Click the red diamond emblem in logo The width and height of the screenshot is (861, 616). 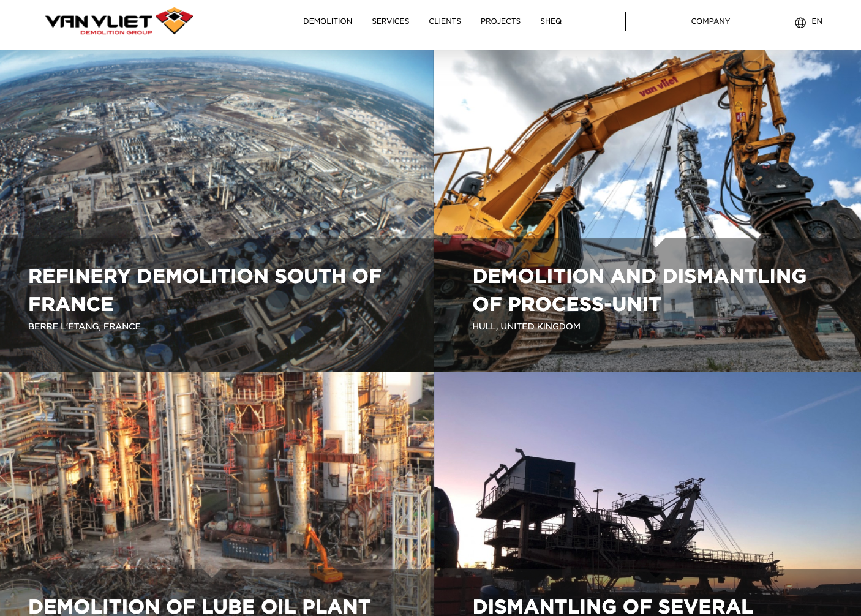pyautogui.click(x=175, y=20)
